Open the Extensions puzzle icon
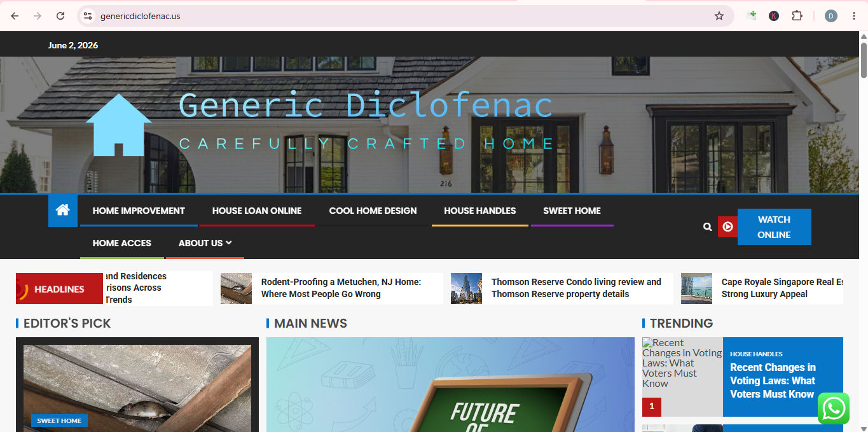The width and height of the screenshot is (868, 432). tap(797, 16)
